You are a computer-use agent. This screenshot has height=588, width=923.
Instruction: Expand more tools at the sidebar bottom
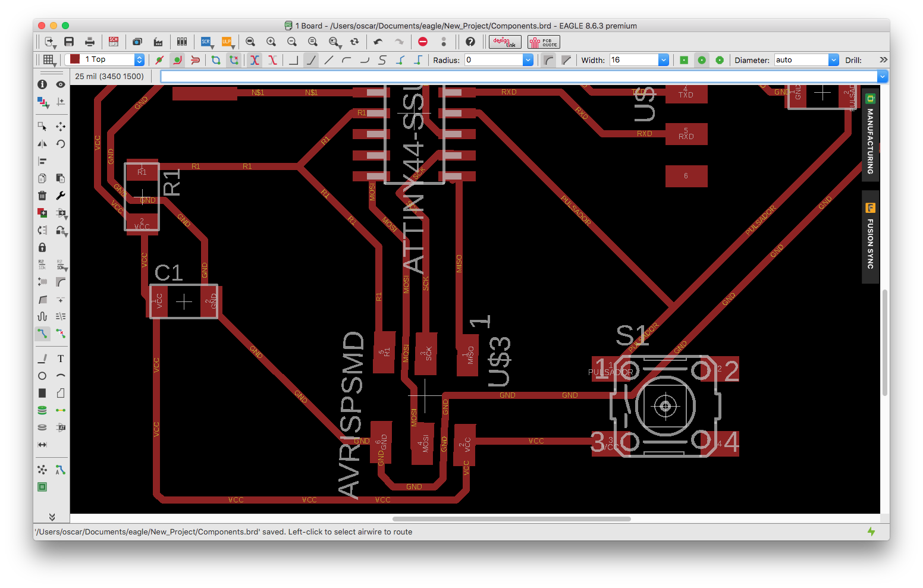(x=52, y=517)
